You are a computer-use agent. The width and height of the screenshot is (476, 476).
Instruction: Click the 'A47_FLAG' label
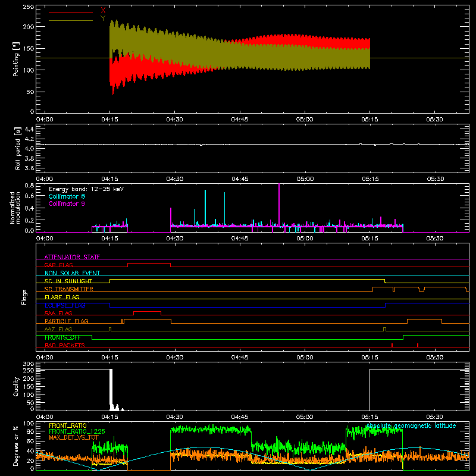click(x=58, y=329)
